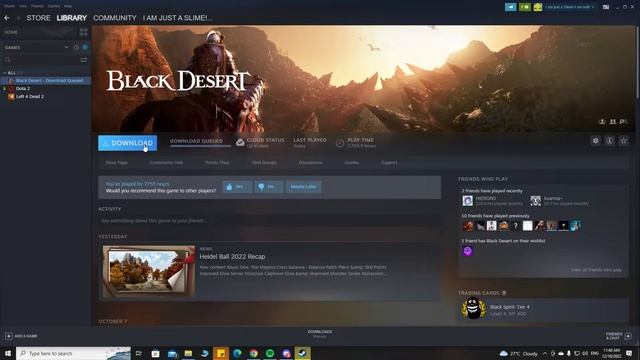Open the Windows Start menu
This screenshot has width=640, height=360.
pyautogui.click(x=8, y=353)
